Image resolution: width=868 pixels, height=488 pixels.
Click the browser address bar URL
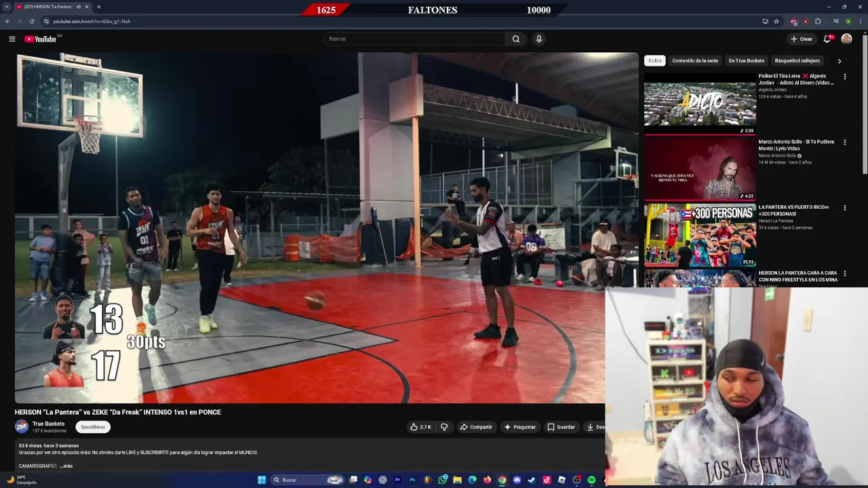[x=92, y=21]
